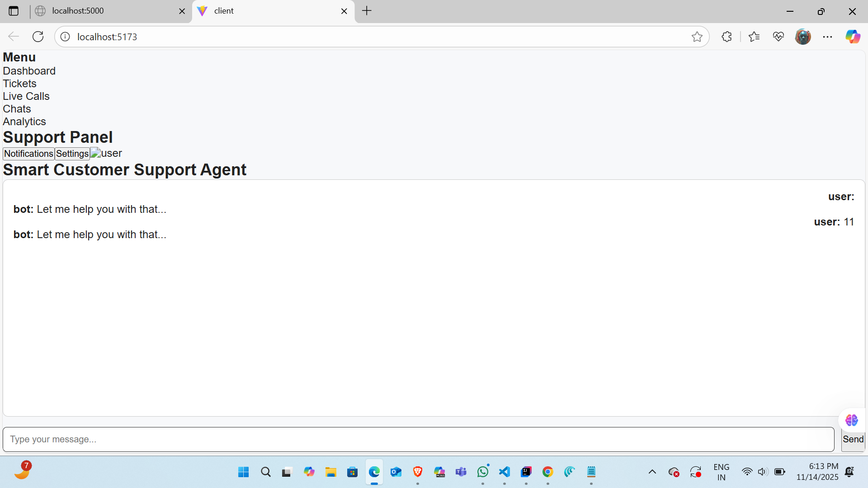868x488 pixels.
Task: Open the browser extensions puzzle icon
Action: coord(727,37)
